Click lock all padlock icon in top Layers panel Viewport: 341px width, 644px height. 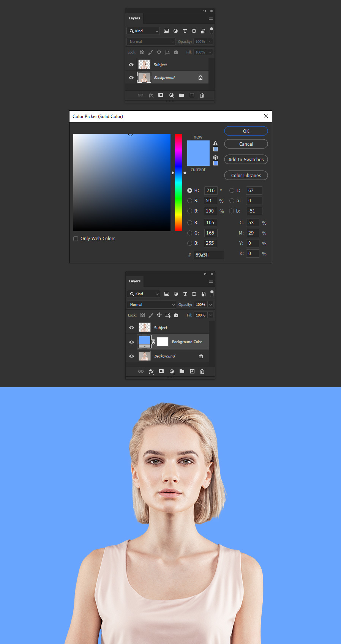coord(176,52)
